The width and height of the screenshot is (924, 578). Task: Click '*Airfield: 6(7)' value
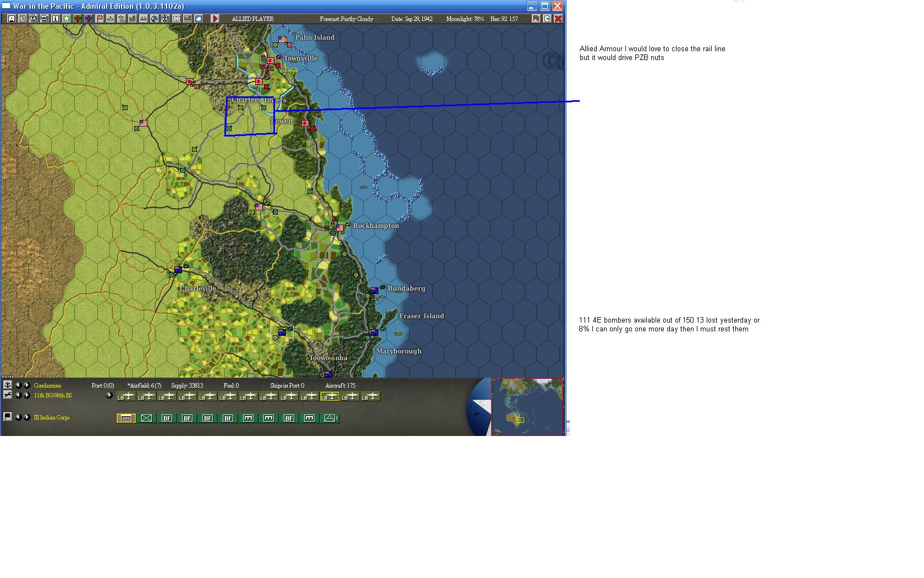tap(145, 385)
